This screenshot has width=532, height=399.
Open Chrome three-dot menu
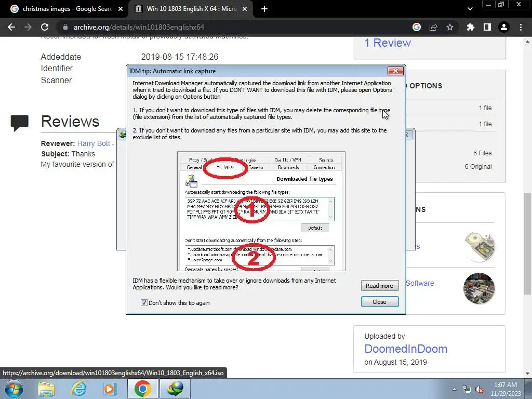coord(521,27)
